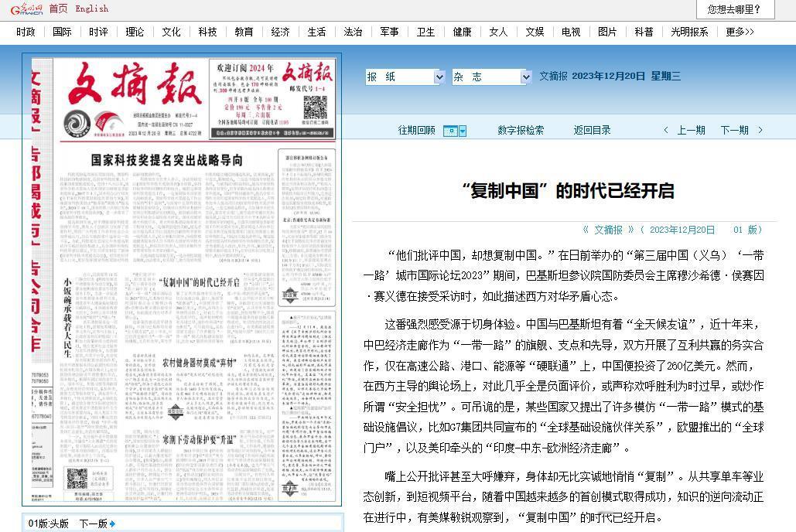Open the 法治 navigation item
Screen dimensions: 796x532
tap(353, 32)
